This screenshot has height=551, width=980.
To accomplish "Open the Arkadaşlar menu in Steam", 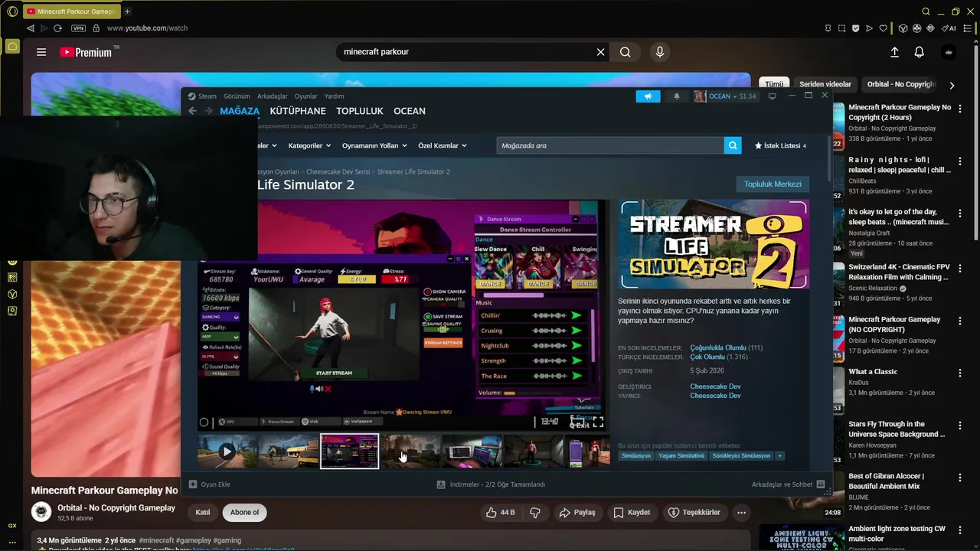I will point(273,96).
